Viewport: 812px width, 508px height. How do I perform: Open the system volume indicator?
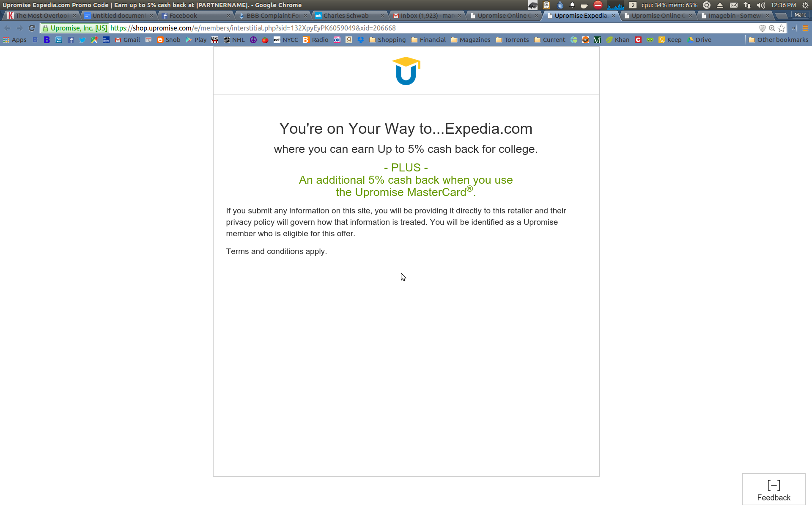pos(761,5)
